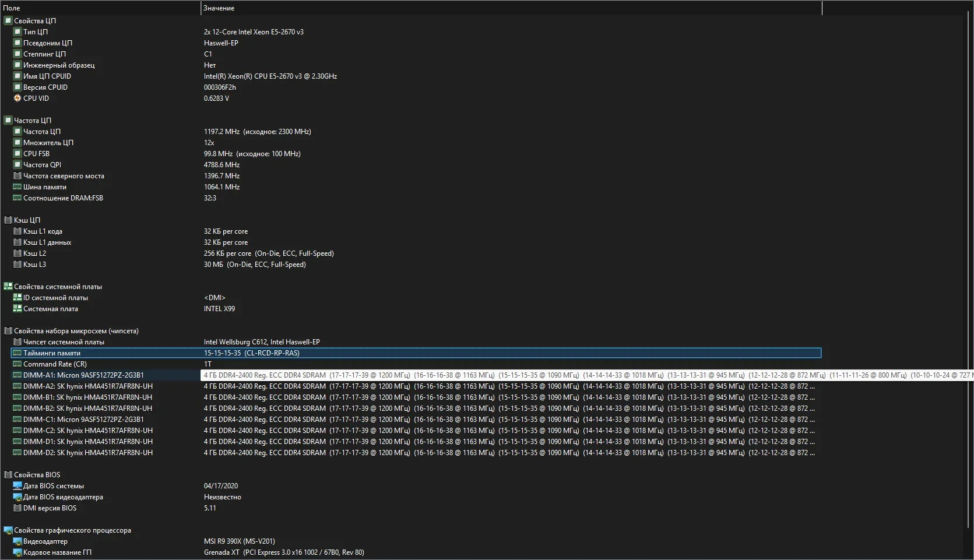This screenshot has height=560, width=974.
Task: Click the video BIOS date value Неизвестно
Action: [223, 497]
